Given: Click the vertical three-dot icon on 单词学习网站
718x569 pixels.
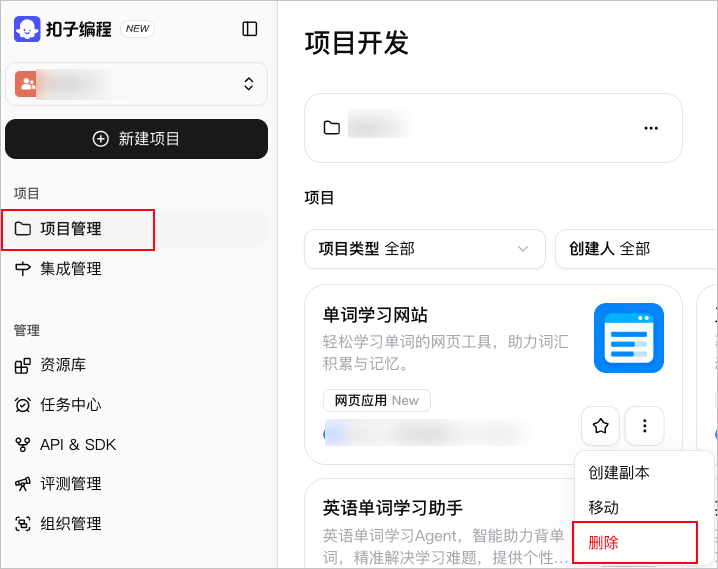Looking at the screenshot, I should (x=644, y=426).
